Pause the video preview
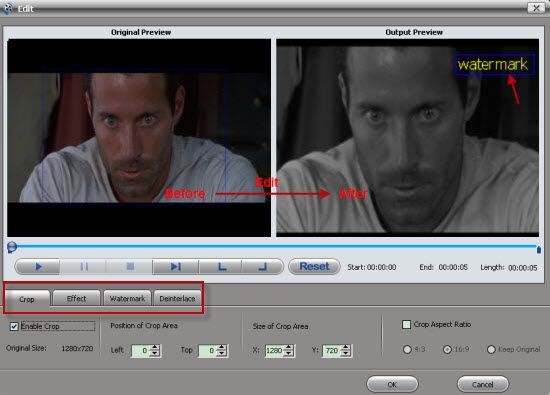Screen dimensions: 550x395 [x=83, y=267]
